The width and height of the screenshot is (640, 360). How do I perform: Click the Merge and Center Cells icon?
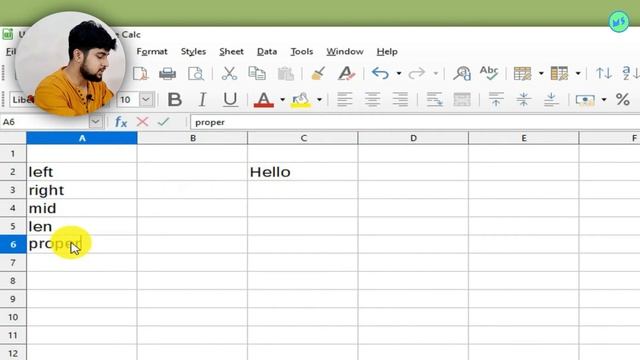click(462, 100)
